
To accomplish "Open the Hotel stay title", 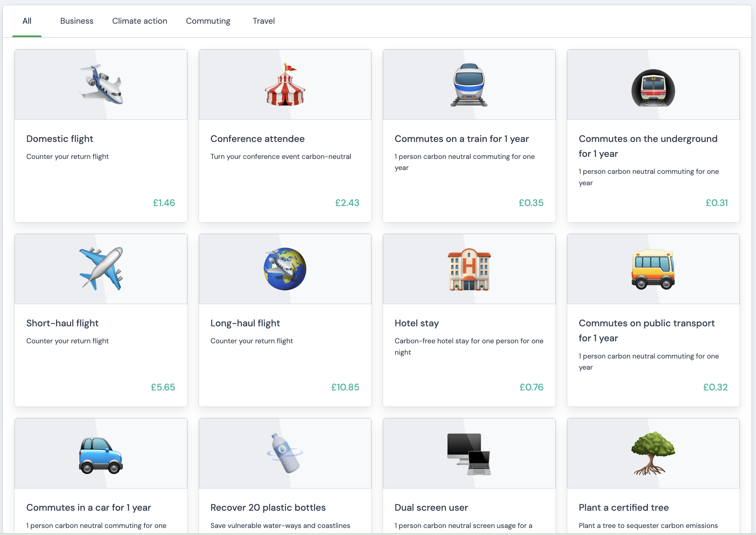I will (417, 323).
